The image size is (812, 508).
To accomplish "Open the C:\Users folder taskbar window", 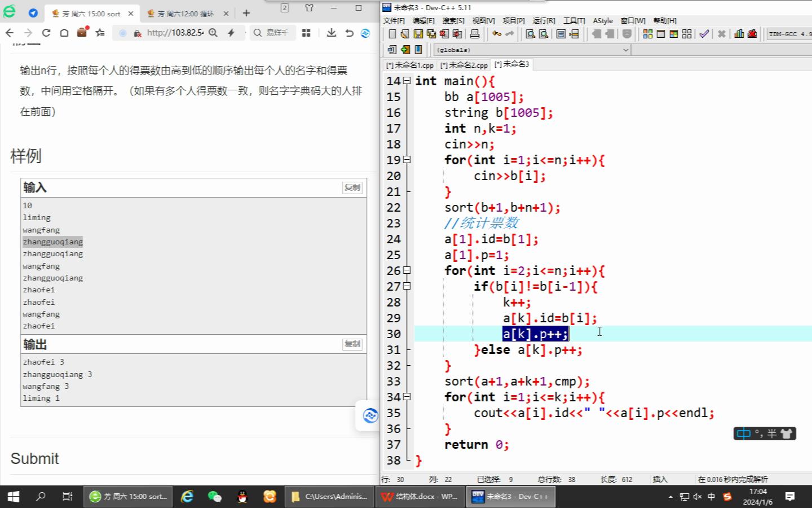I will (x=329, y=497).
